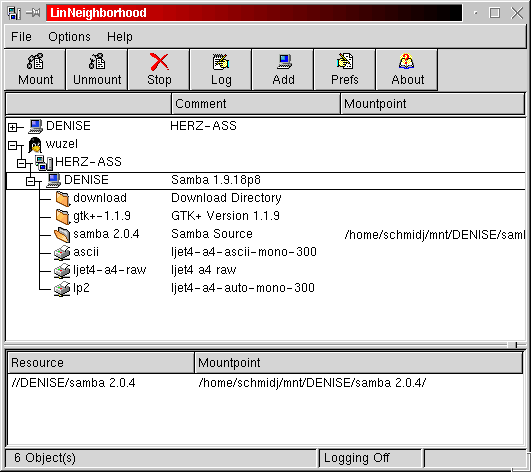This screenshot has height=472, width=531.
Task: Open the Log viewer icon
Action: point(221,62)
